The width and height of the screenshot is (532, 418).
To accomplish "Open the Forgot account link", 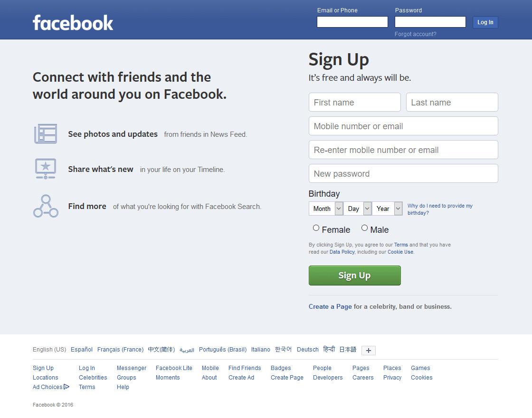I will pos(415,34).
